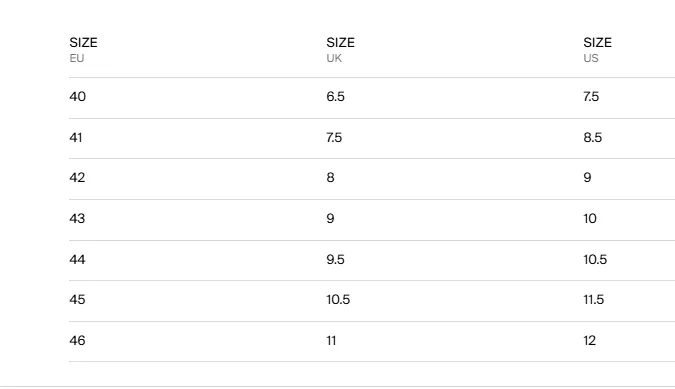
Task: Select the EU size 46 cell
Action: pos(77,340)
